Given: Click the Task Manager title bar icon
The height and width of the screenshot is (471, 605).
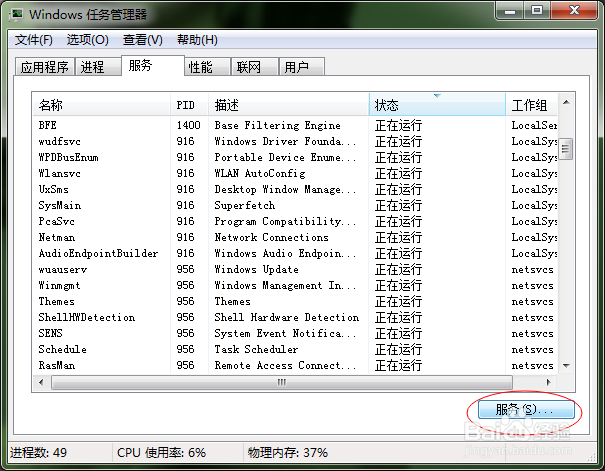Looking at the screenshot, I should 16,15.
